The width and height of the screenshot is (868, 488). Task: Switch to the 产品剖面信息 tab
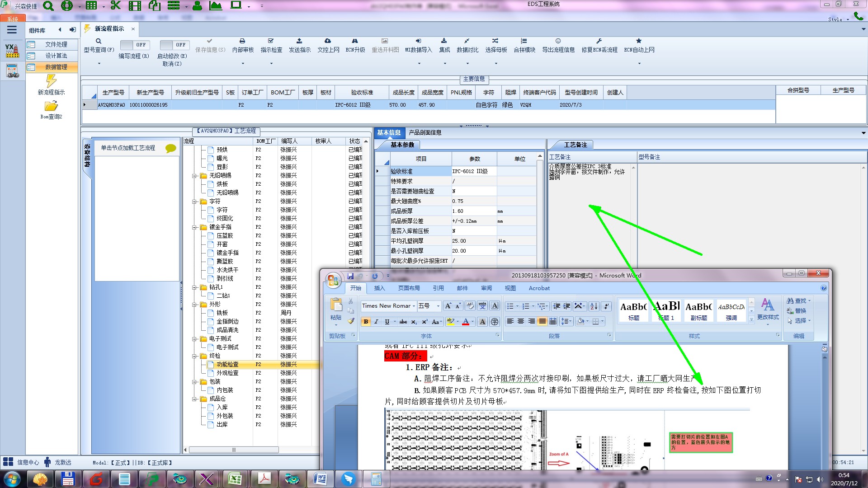pos(425,132)
